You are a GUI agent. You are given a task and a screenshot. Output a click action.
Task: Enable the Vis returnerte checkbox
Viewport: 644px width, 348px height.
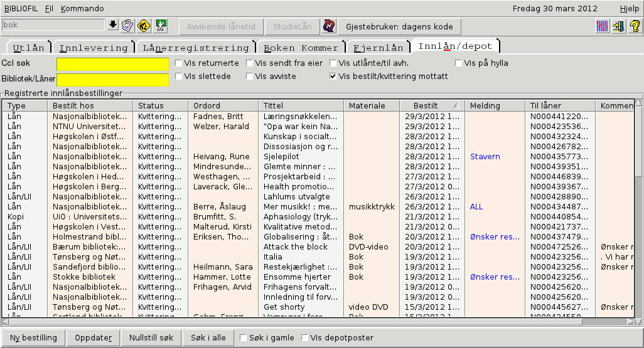[179, 63]
